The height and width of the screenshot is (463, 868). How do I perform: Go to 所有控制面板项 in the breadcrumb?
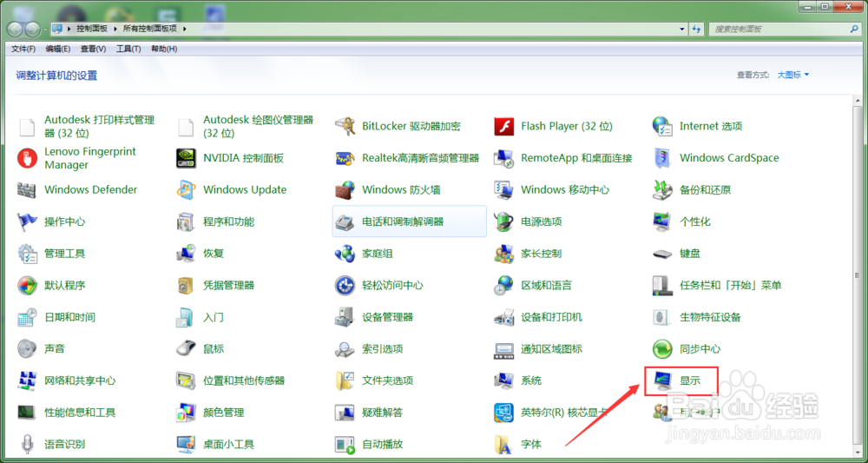[148, 29]
